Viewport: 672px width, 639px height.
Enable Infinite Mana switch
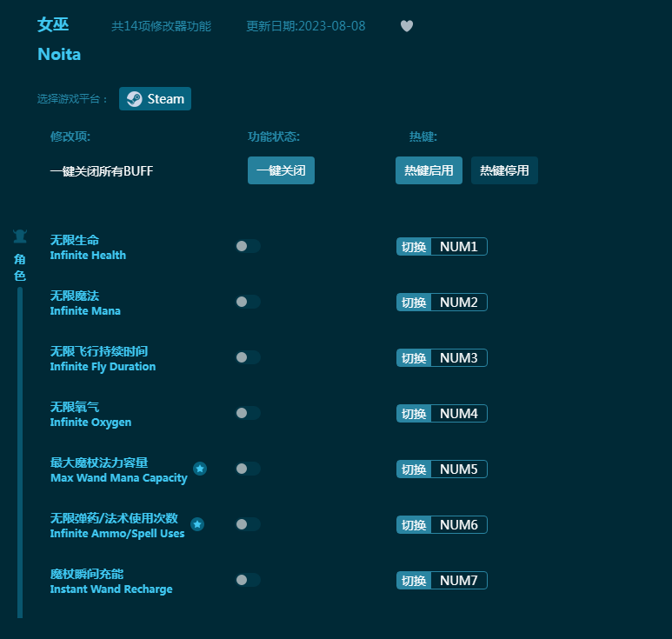tap(248, 302)
